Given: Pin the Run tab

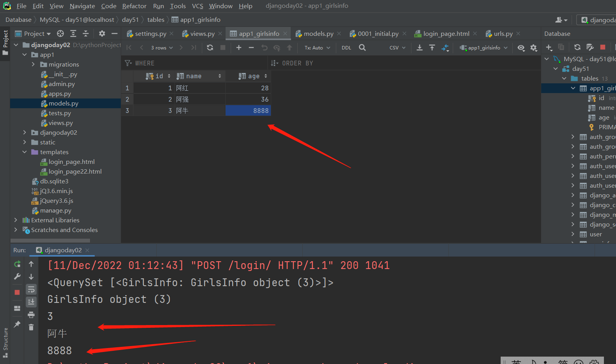Looking at the screenshot, I should tap(17, 324).
